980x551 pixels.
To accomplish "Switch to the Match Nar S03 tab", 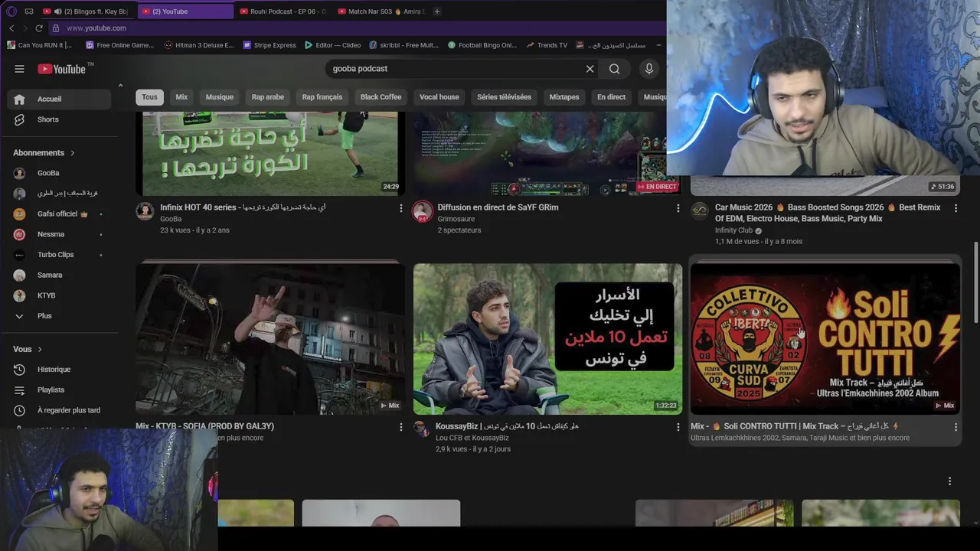I will (x=381, y=11).
